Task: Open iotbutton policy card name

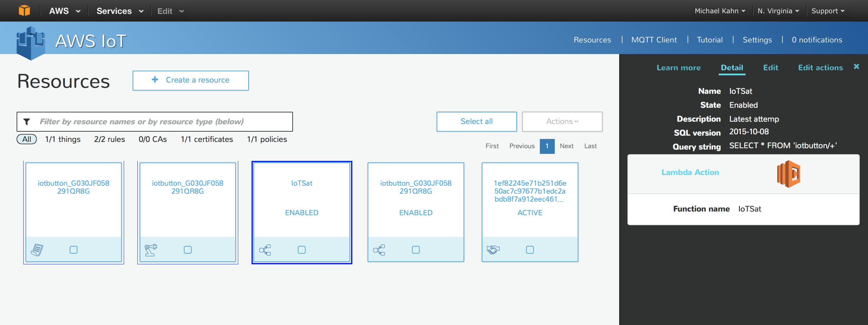Action: (x=73, y=187)
